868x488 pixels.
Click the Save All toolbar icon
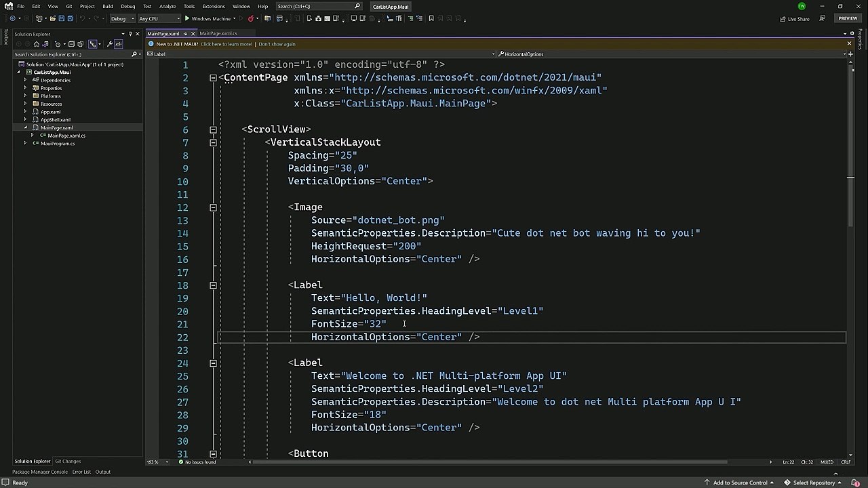(x=70, y=19)
